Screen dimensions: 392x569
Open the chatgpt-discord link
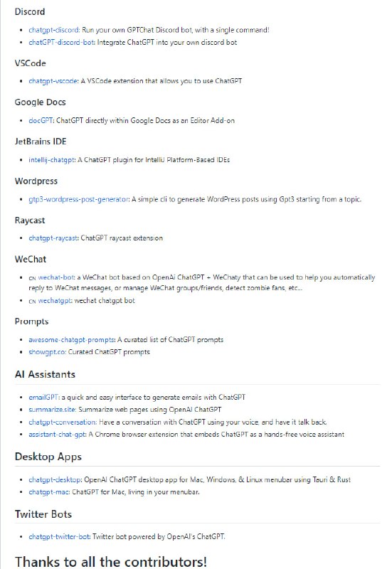[x=54, y=30]
